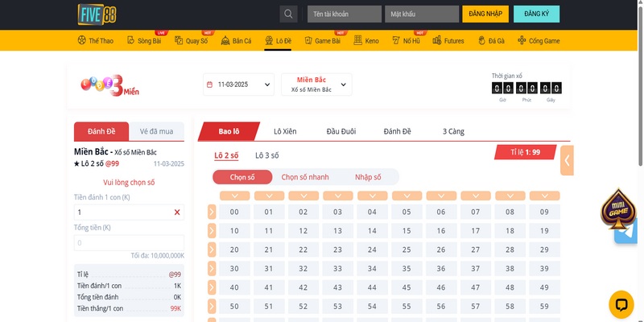This screenshot has width=644, height=322.
Task: Click the Tên tài khoản username field
Action: tap(345, 14)
